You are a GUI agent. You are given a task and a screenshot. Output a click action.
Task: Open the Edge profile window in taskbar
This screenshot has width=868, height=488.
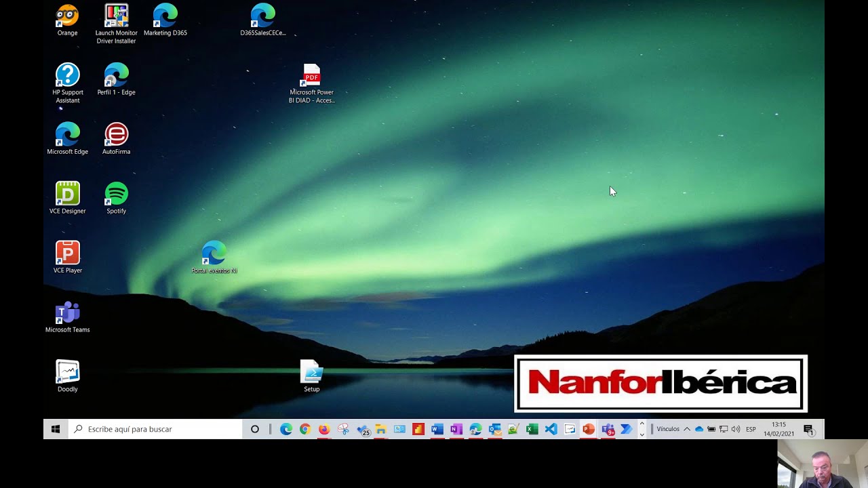click(475, 429)
